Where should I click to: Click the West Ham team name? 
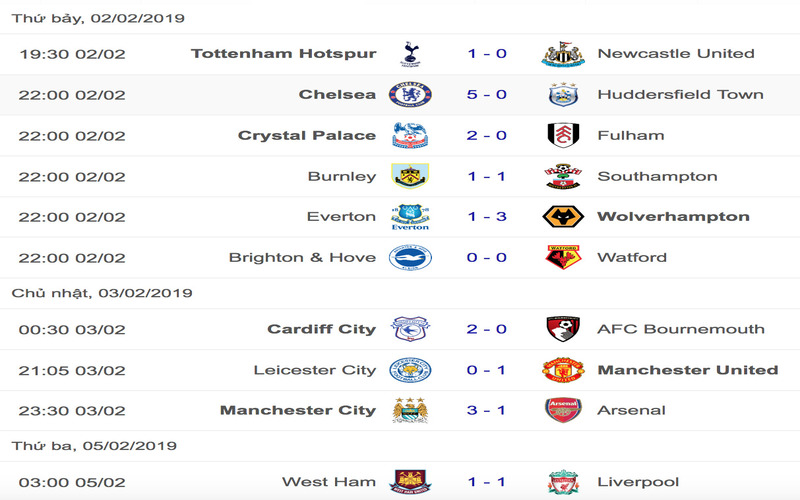[329, 483]
